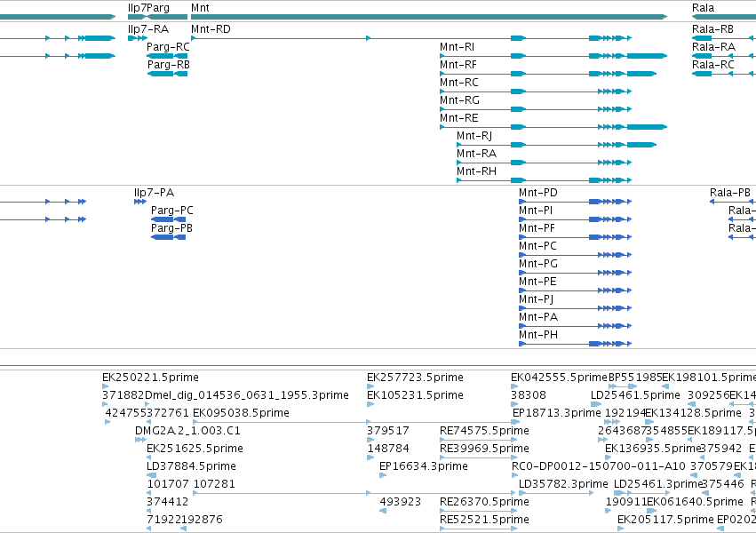The width and height of the screenshot is (756, 533).
Task: Click the Mnt-RD transcript label
Action: (x=211, y=29)
